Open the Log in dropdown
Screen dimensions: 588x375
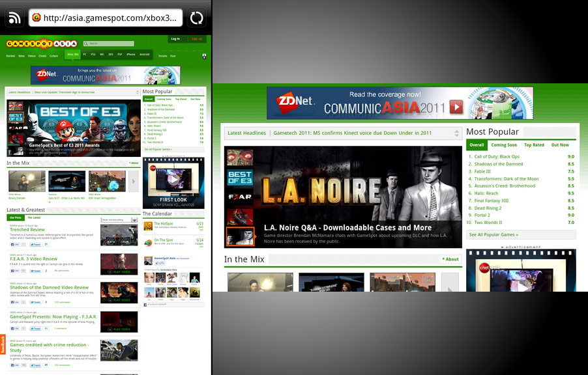tap(177, 39)
